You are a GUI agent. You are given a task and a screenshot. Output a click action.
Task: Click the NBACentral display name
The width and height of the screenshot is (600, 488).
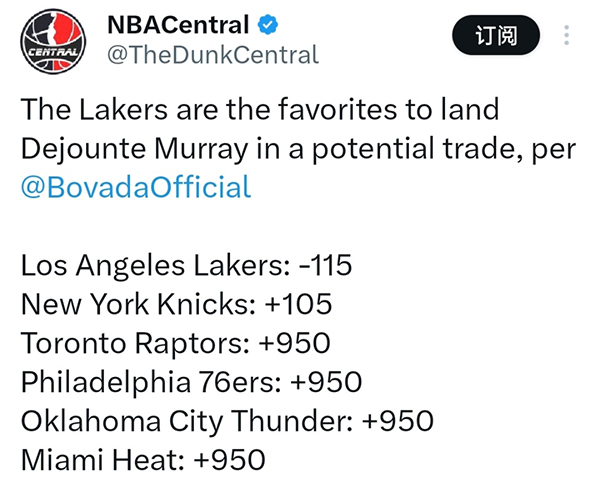click(178, 25)
